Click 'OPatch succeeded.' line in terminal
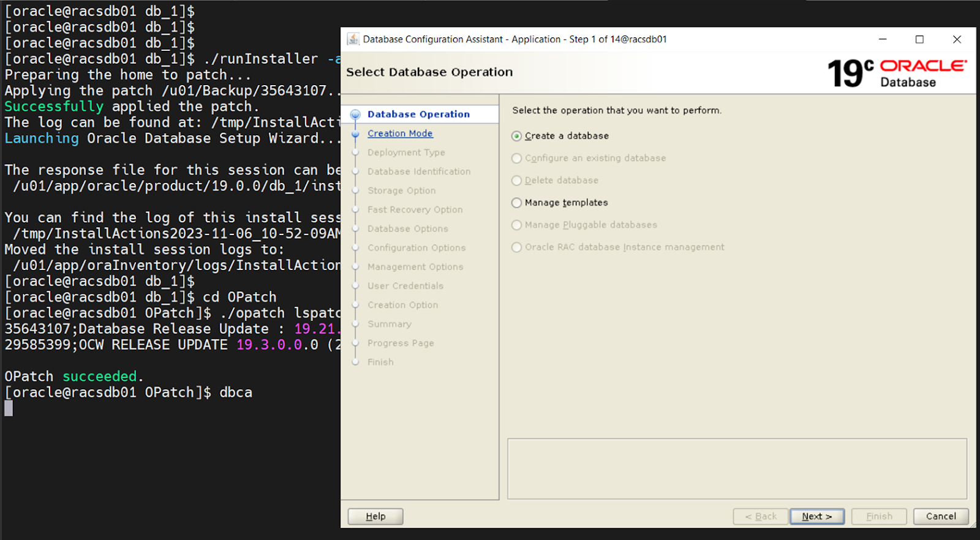980x540 pixels. (x=73, y=377)
